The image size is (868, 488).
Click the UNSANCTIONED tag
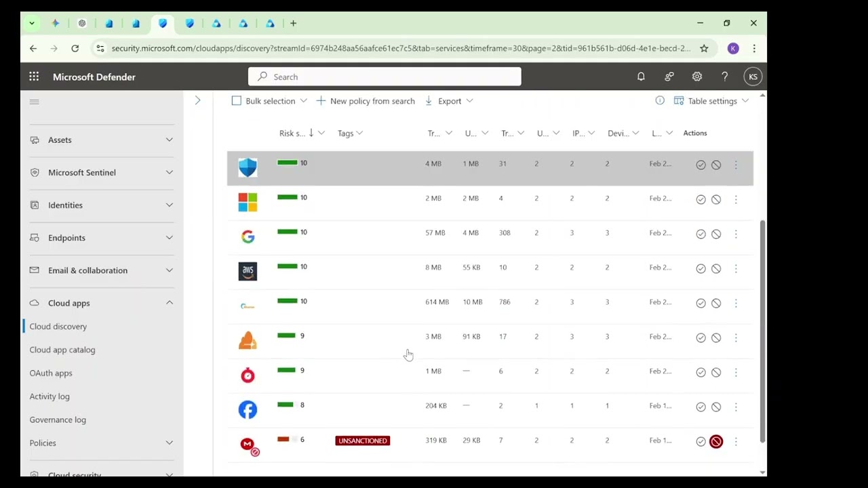(x=363, y=441)
